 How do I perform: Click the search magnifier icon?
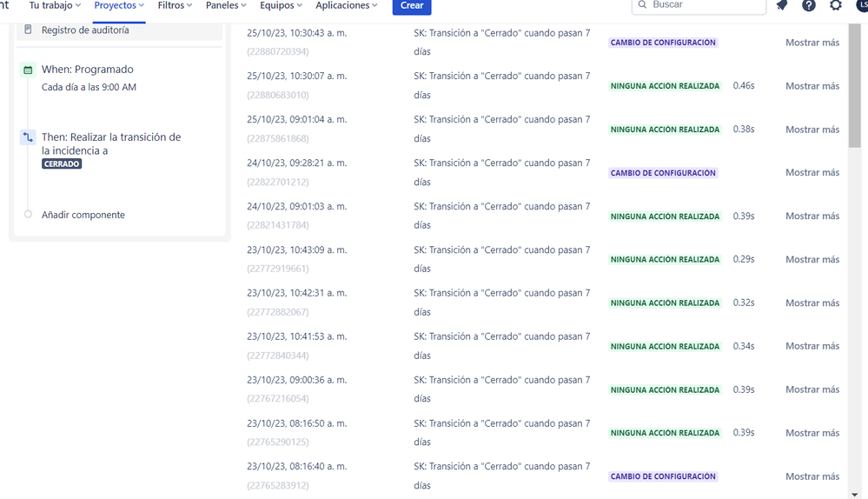point(642,4)
